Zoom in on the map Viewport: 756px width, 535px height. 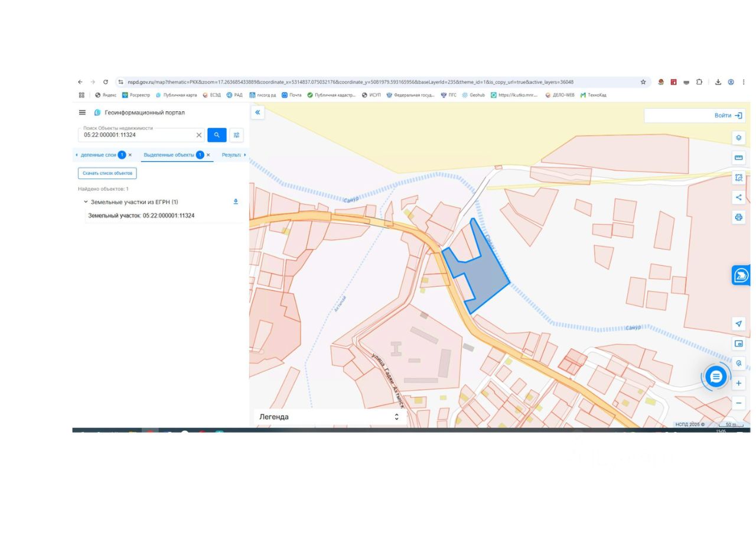pyautogui.click(x=738, y=383)
